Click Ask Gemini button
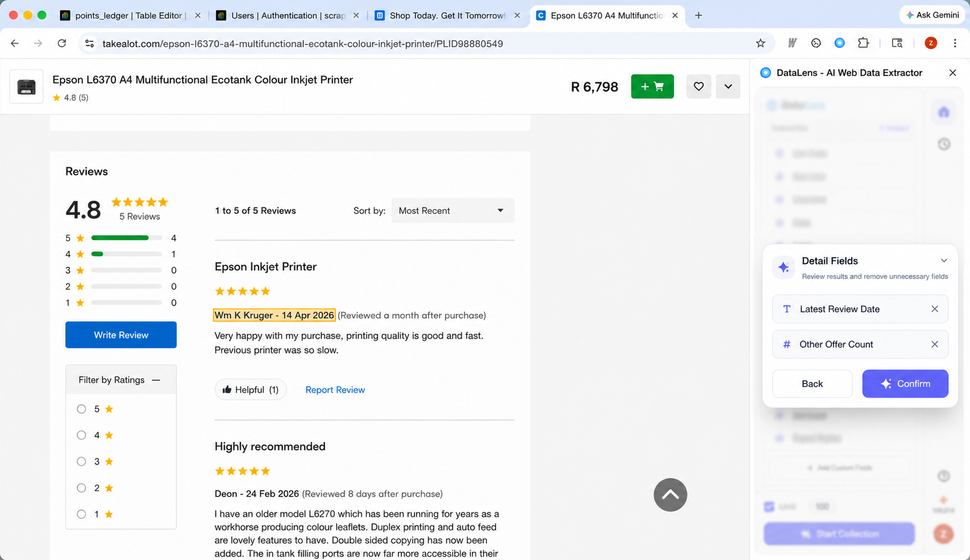This screenshot has height=560, width=970. (933, 15)
